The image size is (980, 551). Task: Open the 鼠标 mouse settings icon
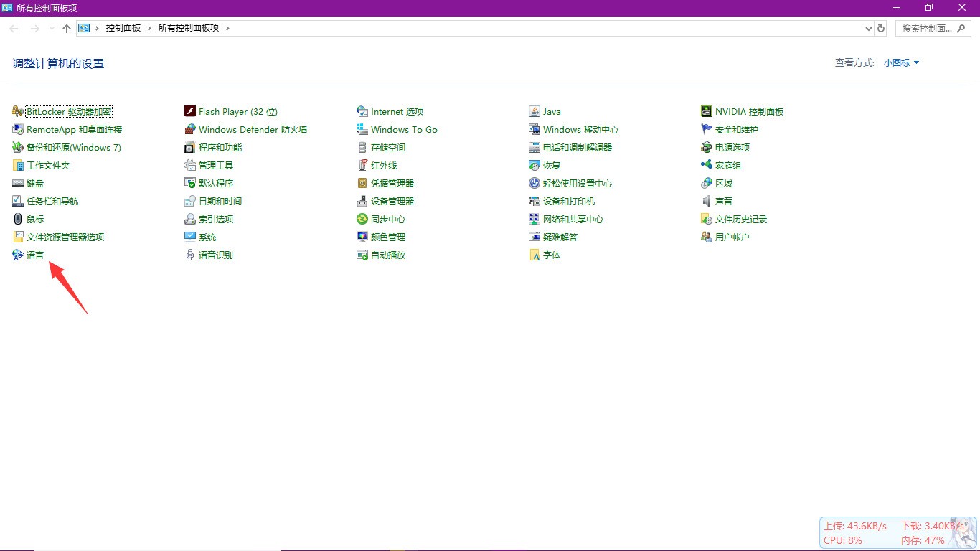[x=19, y=219]
